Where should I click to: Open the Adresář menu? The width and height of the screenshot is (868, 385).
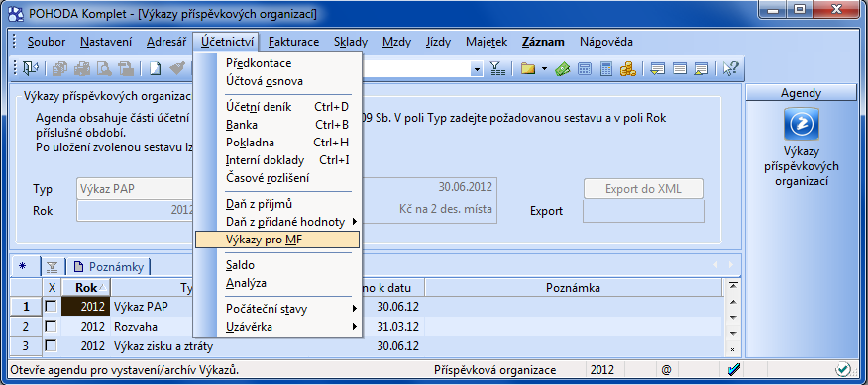coord(166,42)
